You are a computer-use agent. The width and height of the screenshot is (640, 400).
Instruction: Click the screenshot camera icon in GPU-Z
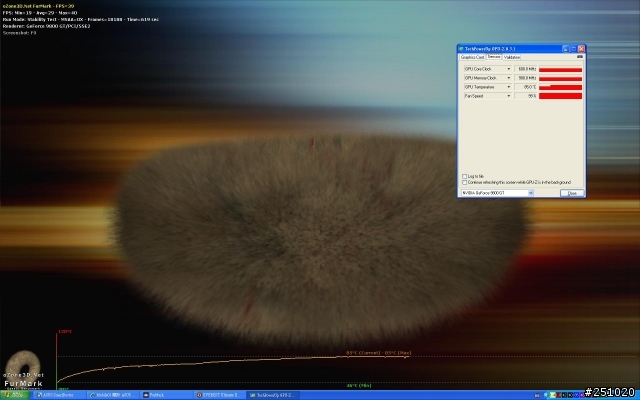coord(580,57)
